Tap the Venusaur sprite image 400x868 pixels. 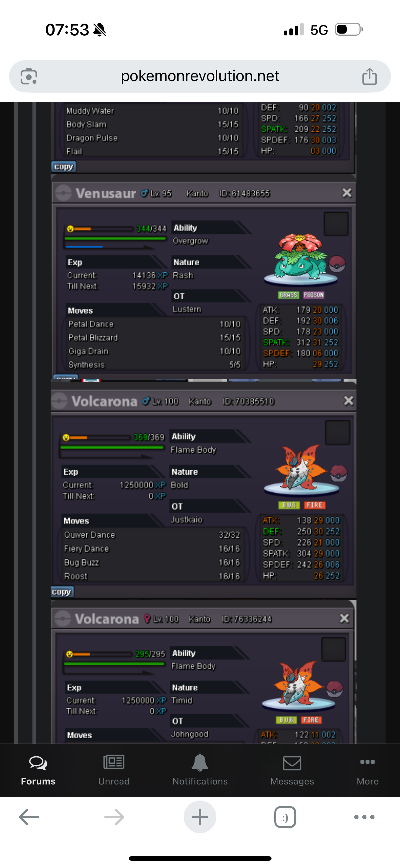point(300,258)
